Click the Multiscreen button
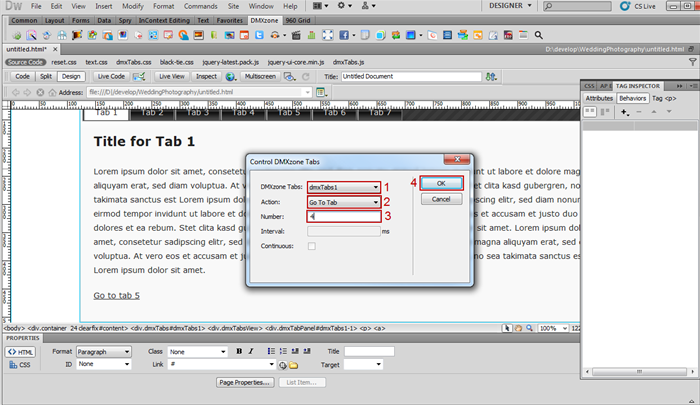Screen dimensions: 700x405 pos(260,76)
